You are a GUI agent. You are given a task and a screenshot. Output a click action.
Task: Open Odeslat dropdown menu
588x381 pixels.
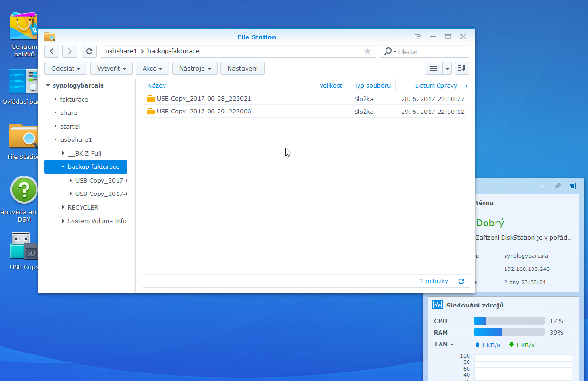coord(65,68)
